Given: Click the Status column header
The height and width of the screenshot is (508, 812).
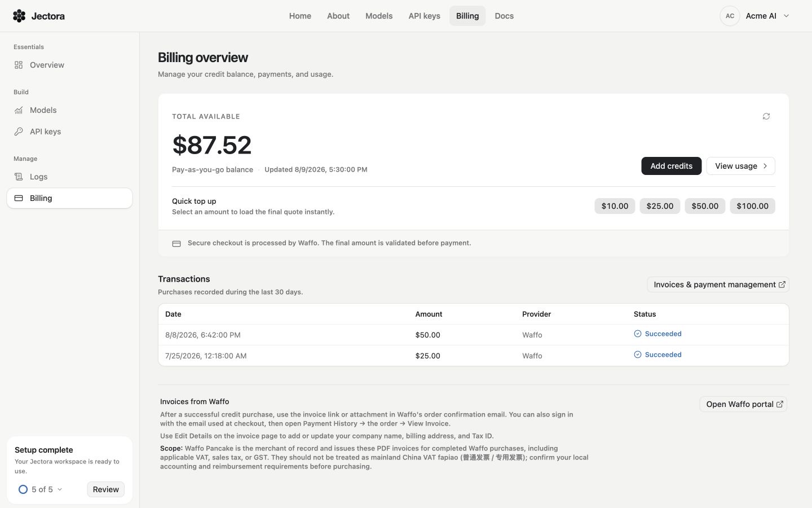Looking at the screenshot, I should (645, 314).
